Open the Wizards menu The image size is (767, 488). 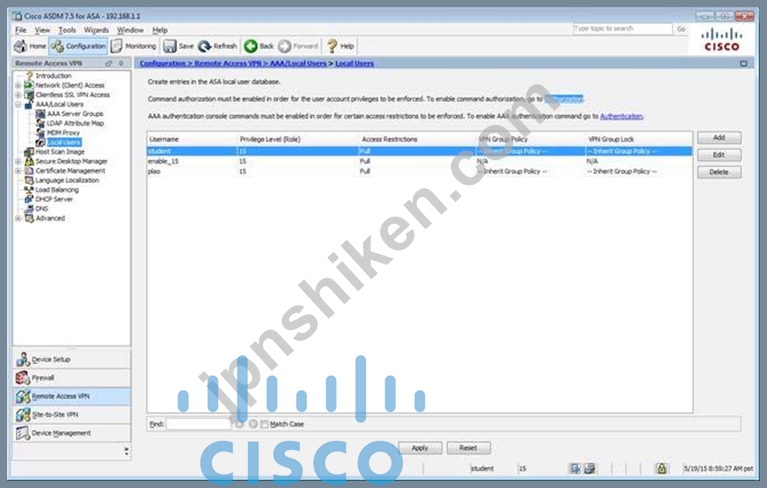click(x=96, y=30)
